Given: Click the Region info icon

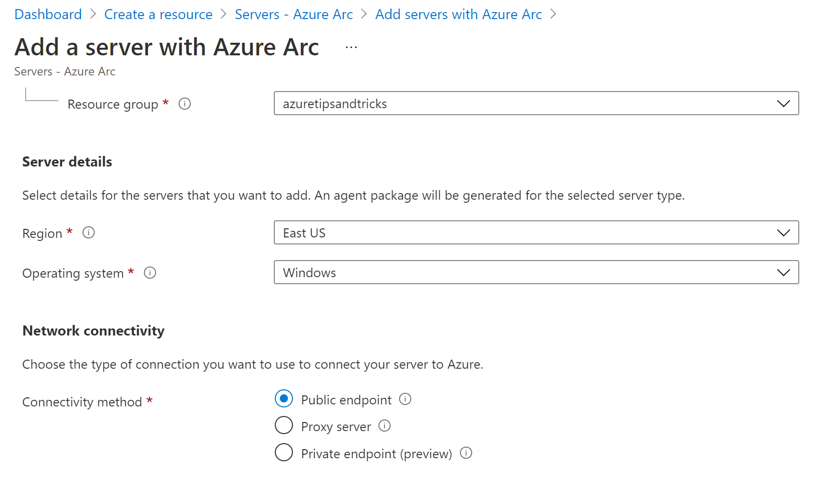Looking at the screenshot, I should 89,232.
